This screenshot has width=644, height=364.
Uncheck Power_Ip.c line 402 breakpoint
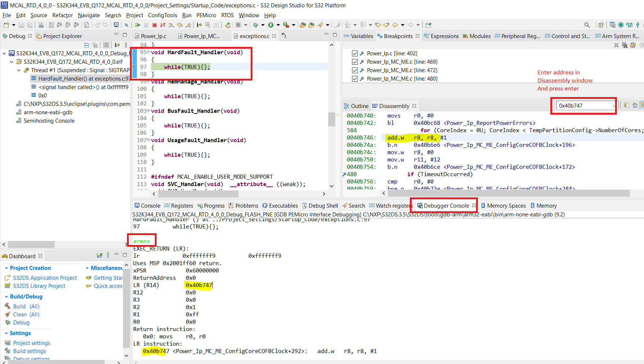(x=355, y=53)
